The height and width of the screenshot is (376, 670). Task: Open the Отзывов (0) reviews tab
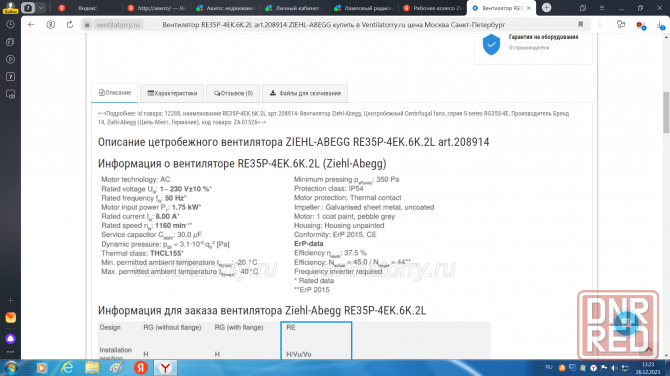coord(233,93)
